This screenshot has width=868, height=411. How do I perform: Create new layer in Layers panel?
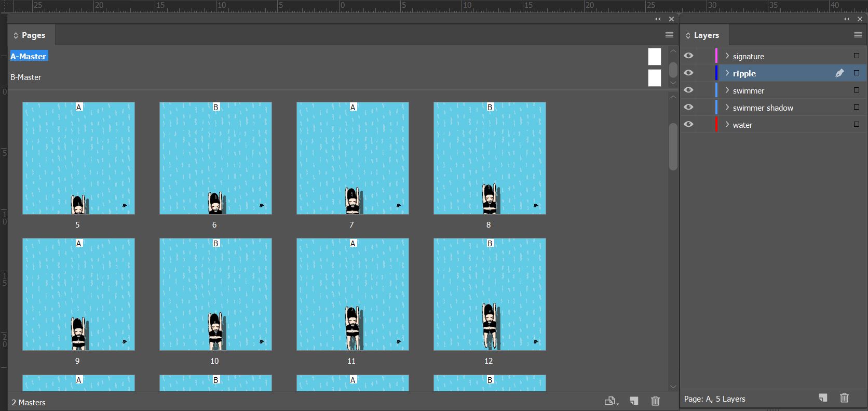[823, 398]
